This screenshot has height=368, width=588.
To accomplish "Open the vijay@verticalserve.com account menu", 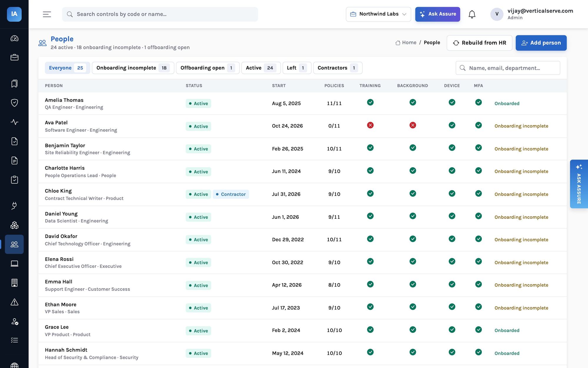I will click(x=532, y=14).
